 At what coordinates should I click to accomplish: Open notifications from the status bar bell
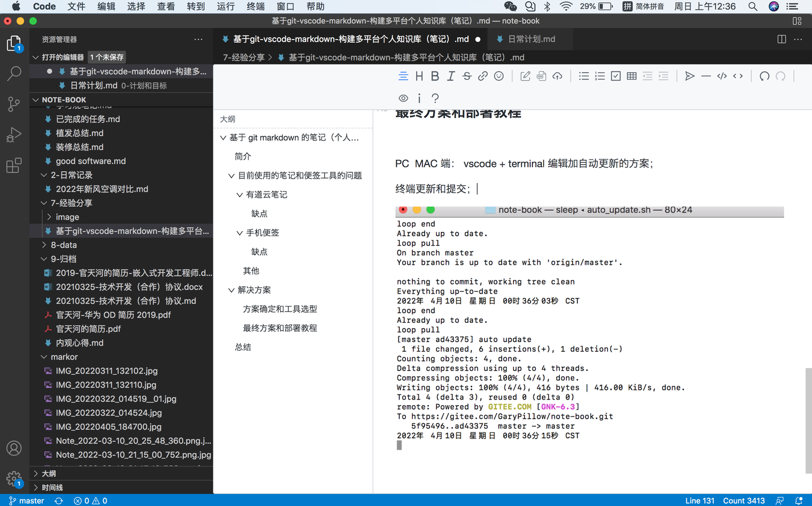tap(799, 500)
